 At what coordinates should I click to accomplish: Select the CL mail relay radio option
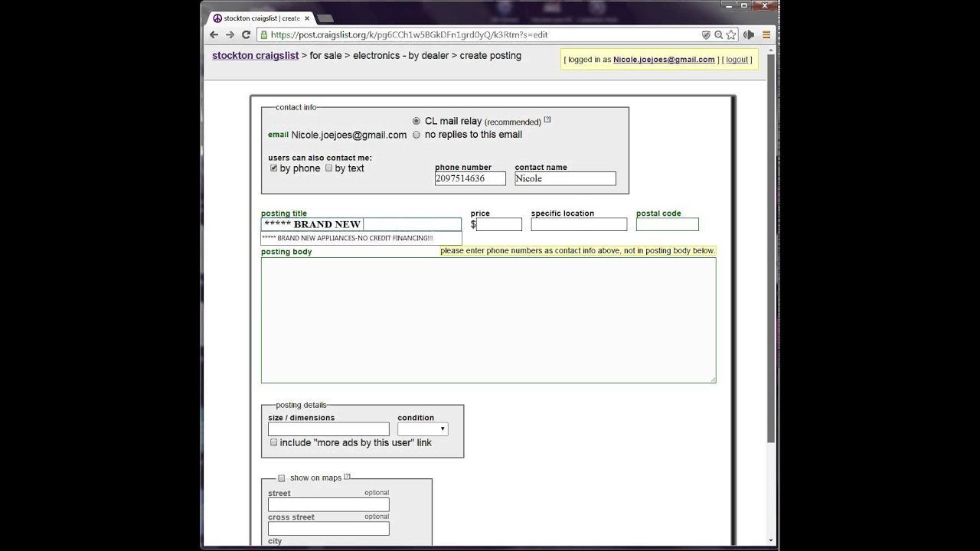(416, 121)
